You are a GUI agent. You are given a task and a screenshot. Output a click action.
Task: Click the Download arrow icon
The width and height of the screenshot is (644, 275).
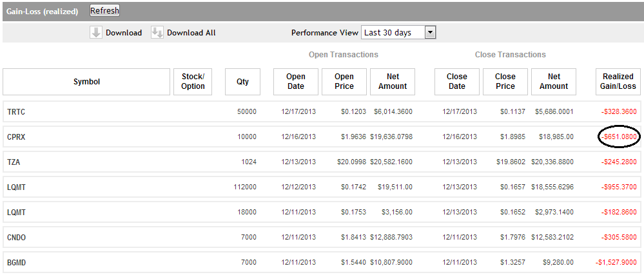pyautogui.click(x=96, y=33)
